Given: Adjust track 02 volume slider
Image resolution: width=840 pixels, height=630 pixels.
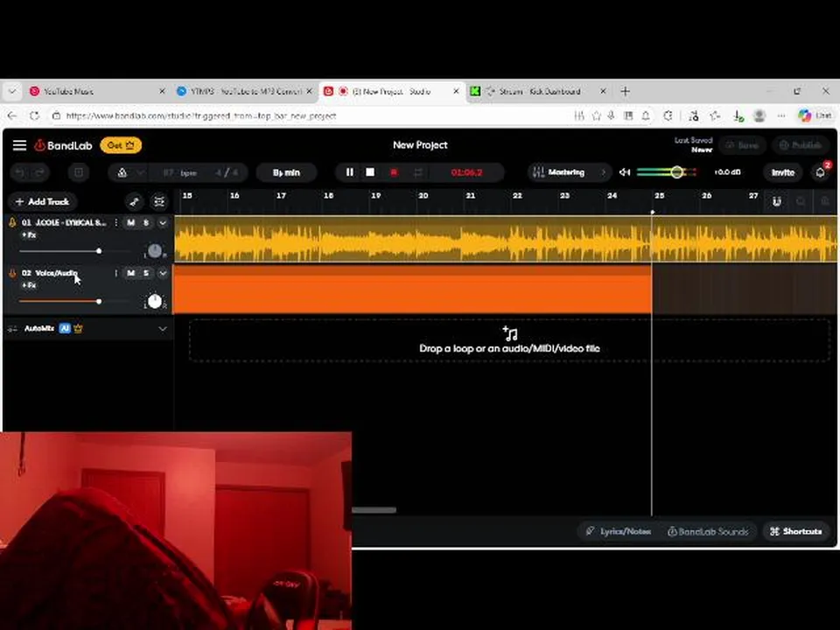Looking at the screenshot, I should (99, 301).
